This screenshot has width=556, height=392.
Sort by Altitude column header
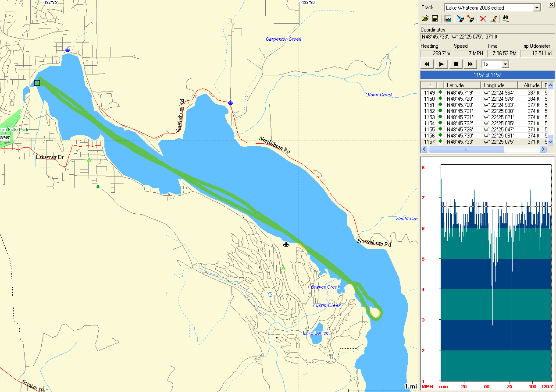(x=531, y=85)
